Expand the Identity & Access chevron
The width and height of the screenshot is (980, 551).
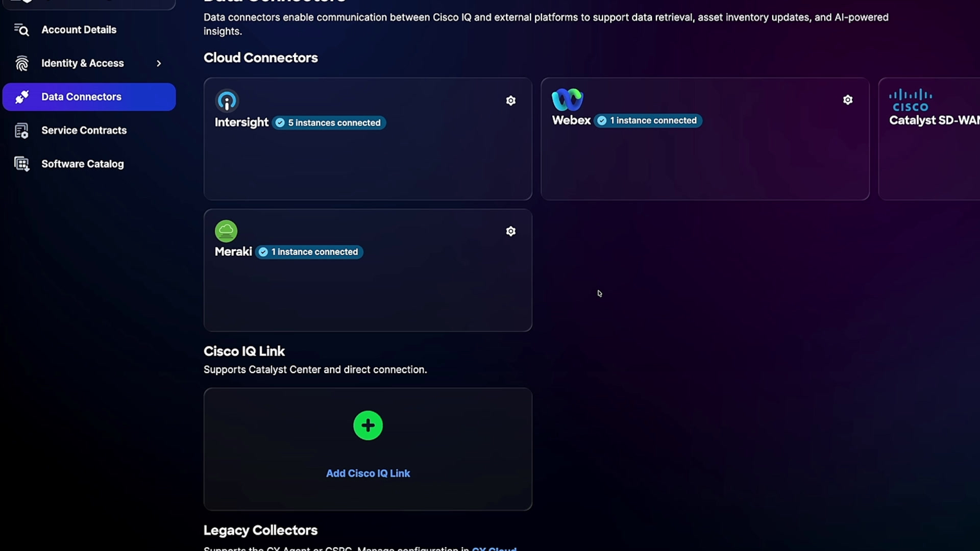159,63
